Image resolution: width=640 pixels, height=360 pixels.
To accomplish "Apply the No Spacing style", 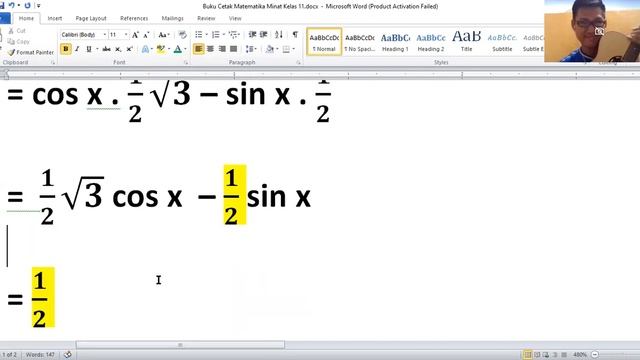I will click(x=360, y=42).
